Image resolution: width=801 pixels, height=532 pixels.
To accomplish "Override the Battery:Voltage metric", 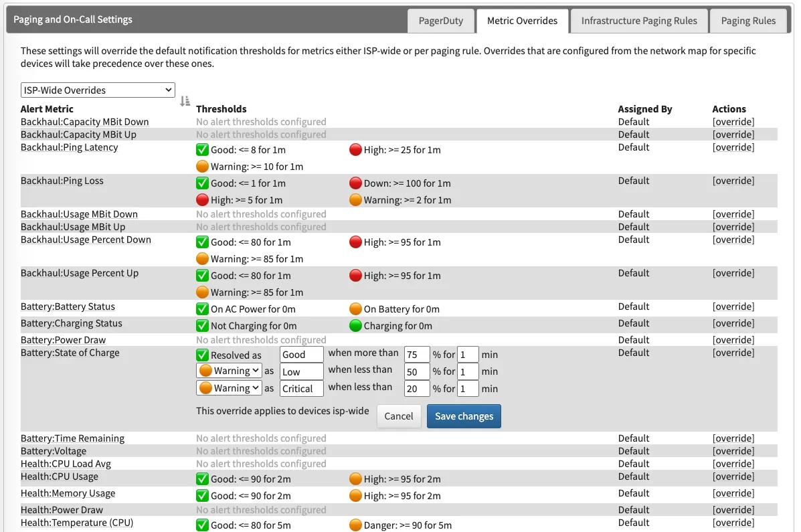I will pos(733,451).
